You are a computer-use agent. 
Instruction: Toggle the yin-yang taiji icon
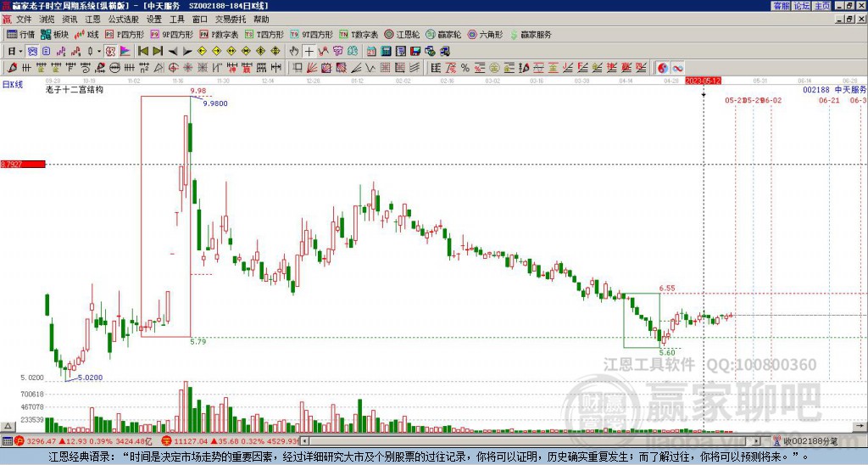(662, 68)
